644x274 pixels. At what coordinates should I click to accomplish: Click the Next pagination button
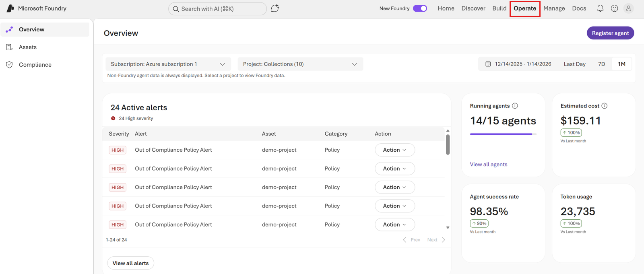pos(436,240)
